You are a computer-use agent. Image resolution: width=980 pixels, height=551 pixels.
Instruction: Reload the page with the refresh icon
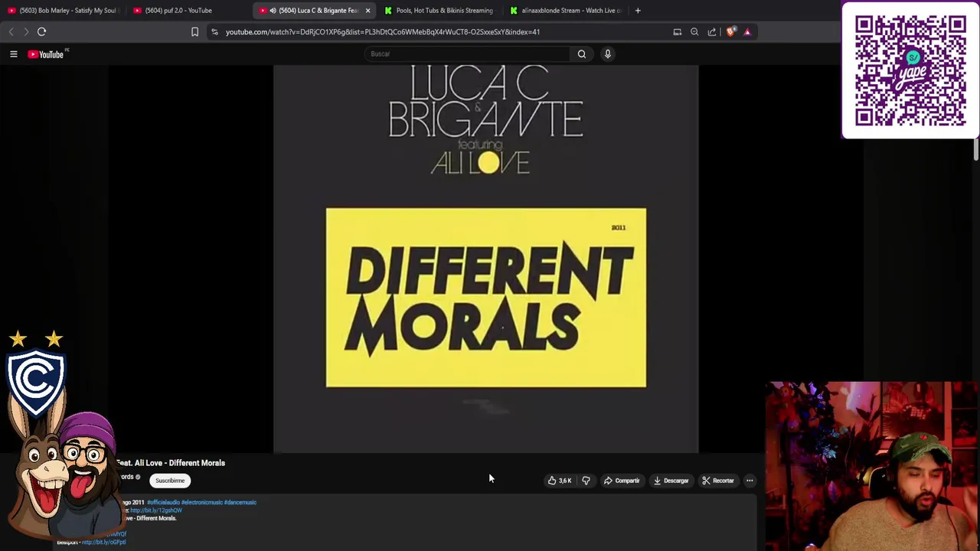(x=41, y=31)
